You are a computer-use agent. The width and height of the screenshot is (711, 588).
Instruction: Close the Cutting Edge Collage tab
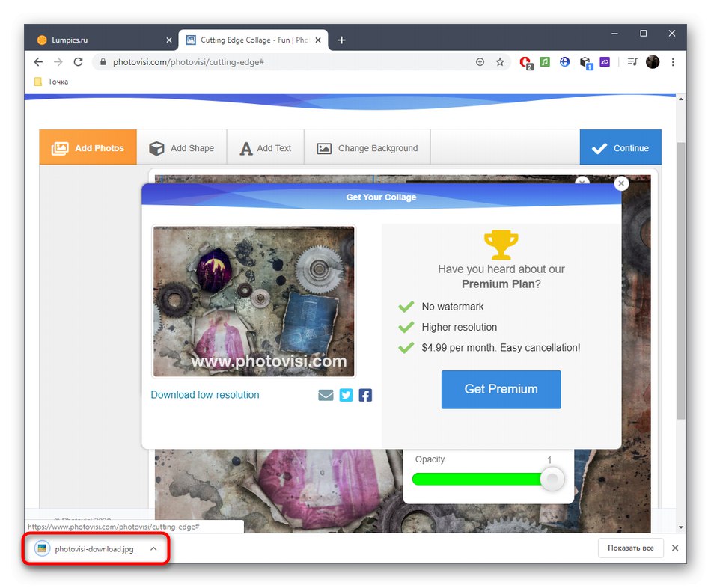pyautogui.click(x=318, y=40)
